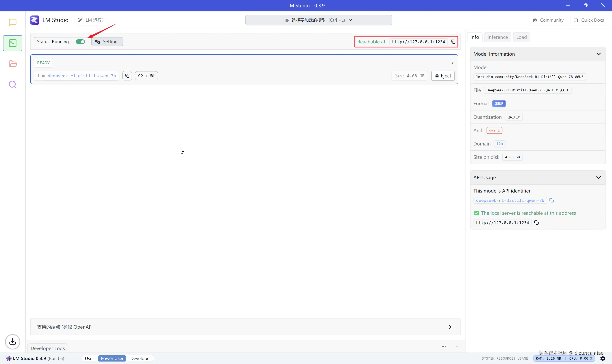Image resolution: width=612 pixels, height=364 pixels.
Task: Click the LM Studio logo icon
Action: (35, 20)
